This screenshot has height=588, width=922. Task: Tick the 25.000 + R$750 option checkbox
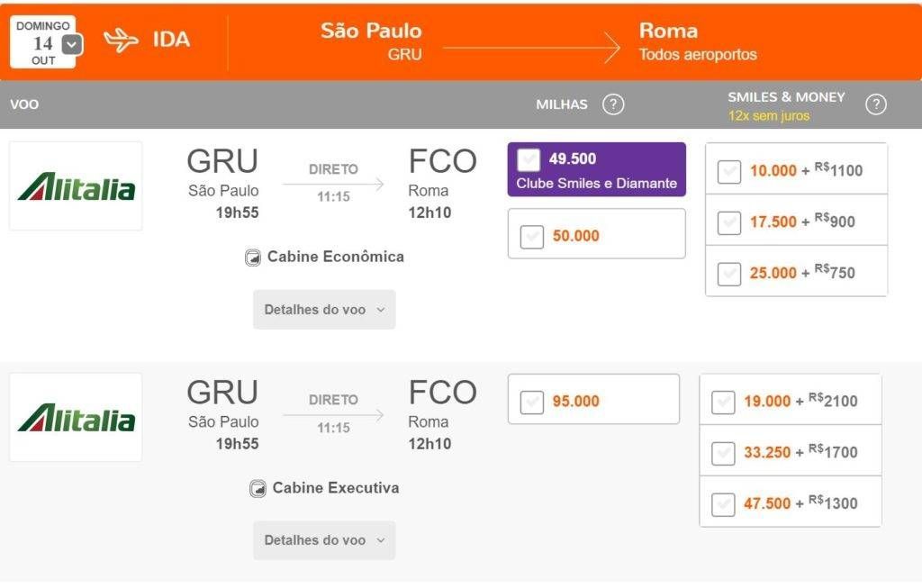(x=729, y=274)
